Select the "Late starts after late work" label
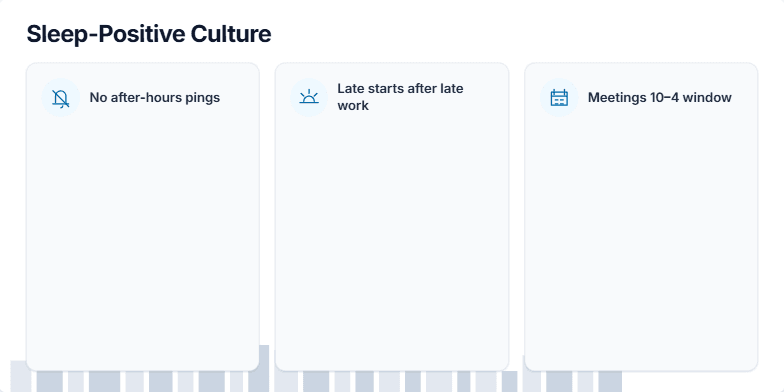Viewport: 784px width, 392px height. click(400, 97)
